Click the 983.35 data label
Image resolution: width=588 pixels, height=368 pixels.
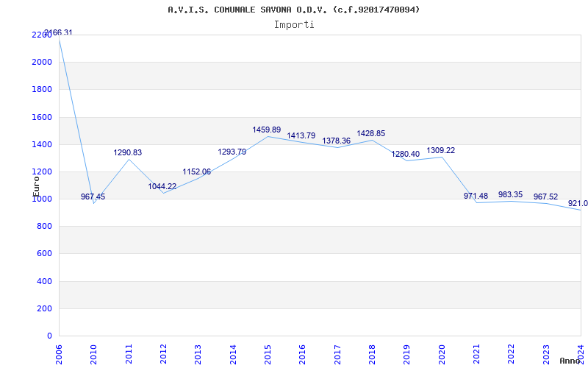click(x=510, y=194)
